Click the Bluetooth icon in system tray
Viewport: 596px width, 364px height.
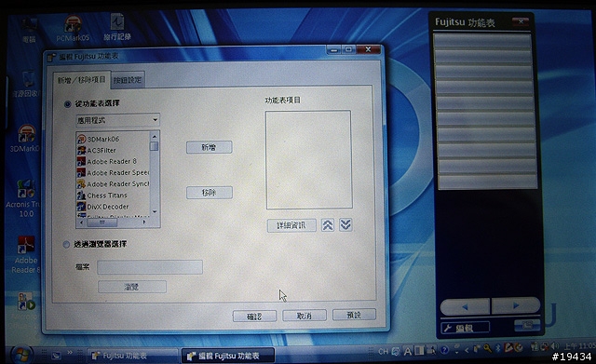coord(497,347)
